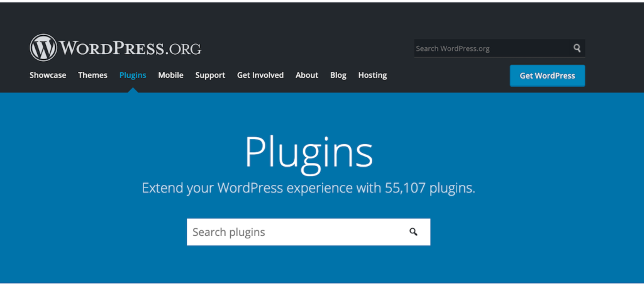The width and height of the screenshot is (644, 290).
Task: Open the Blog nav link
Action: coord(338,75)
